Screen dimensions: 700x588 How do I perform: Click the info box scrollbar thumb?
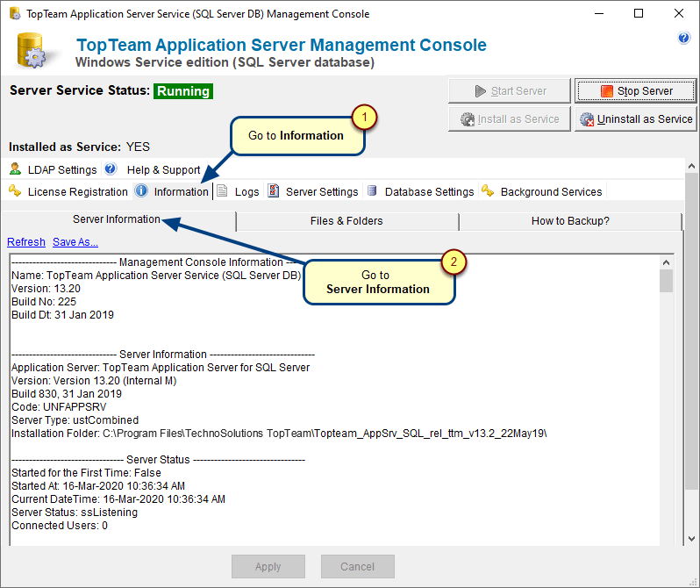pos(666,281)
